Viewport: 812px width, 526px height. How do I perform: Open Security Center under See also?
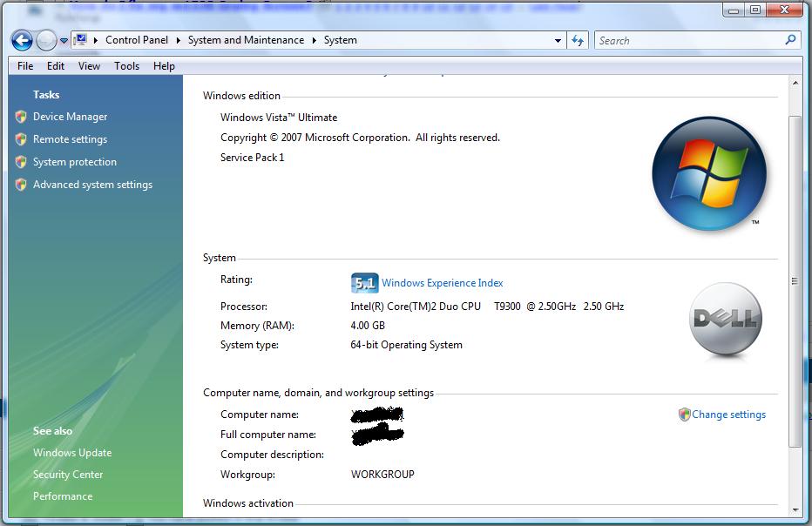pos(68,475)
